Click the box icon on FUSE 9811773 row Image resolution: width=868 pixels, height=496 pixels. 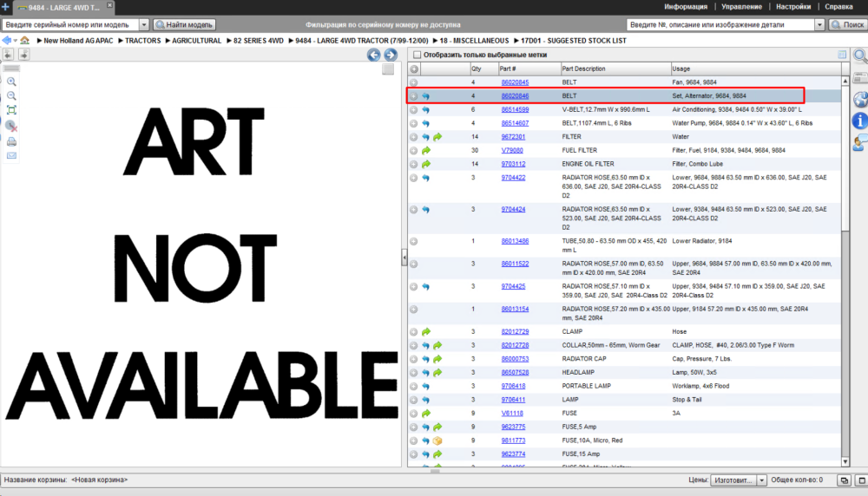tap(437, 441)
